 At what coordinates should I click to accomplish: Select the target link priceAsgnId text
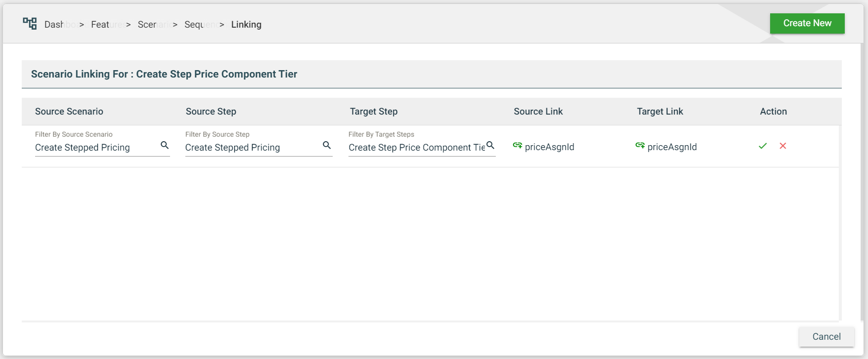[x=672, y=147]
